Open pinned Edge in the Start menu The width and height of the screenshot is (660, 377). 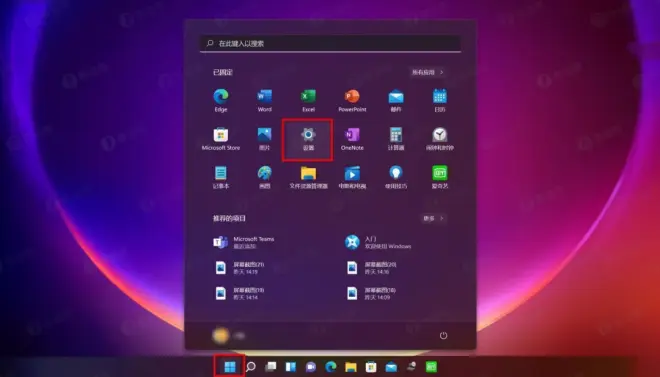click(221, 100)
